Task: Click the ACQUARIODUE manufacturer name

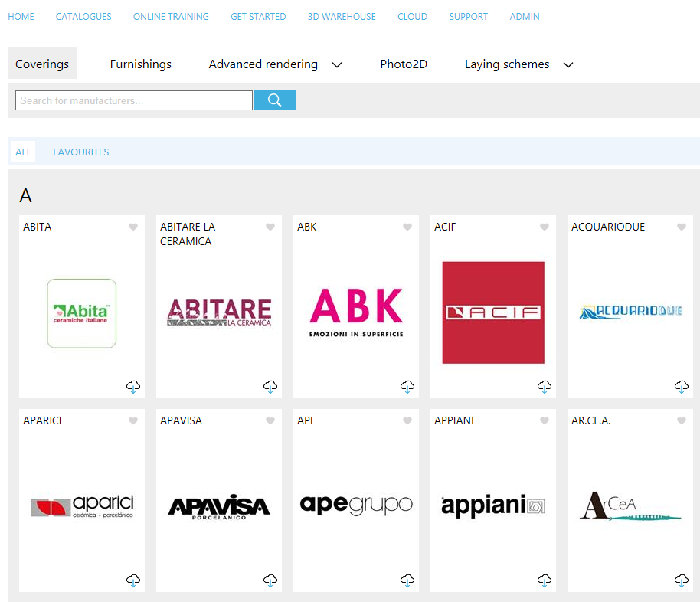Action: point(608,227)
